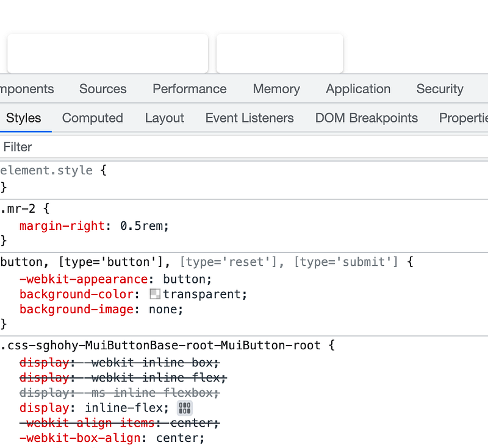Switch to the Computed sub-tab
This screenshot has height=448, width=488.
pos(93,118)
